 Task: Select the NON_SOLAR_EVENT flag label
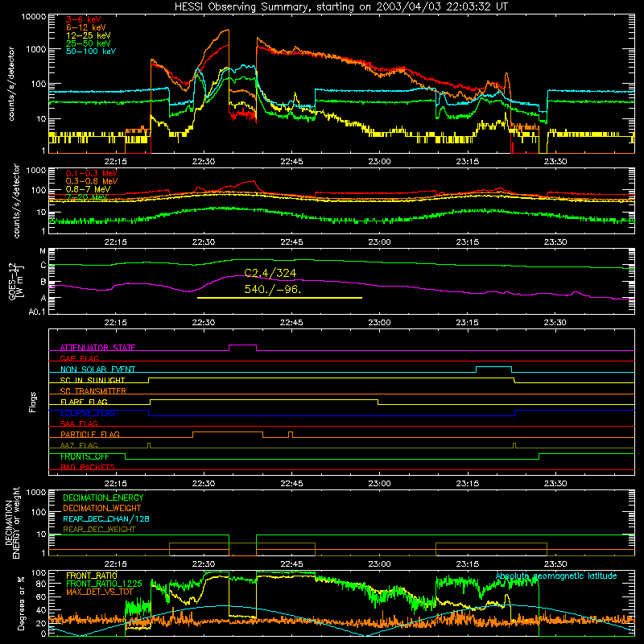(97, 369)
